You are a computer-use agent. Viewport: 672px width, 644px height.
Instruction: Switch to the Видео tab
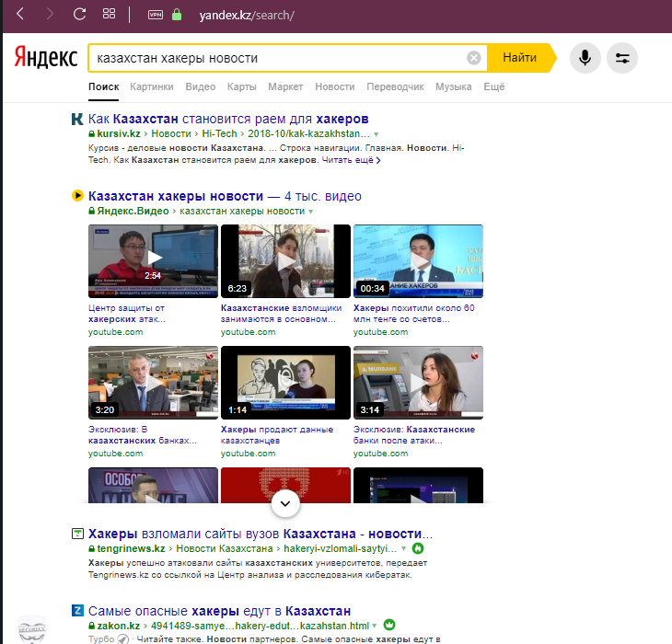200,86
